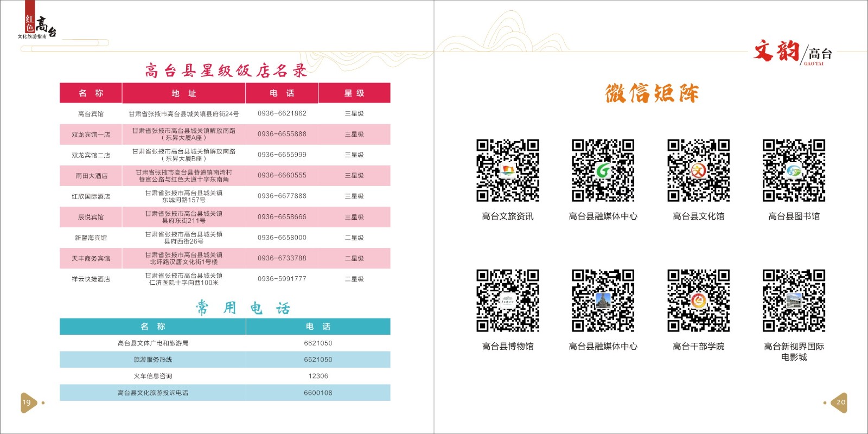Click the 高台新视界国际电影城 QR code
This screenshot has width=868, height=434.
click(794, 301)
